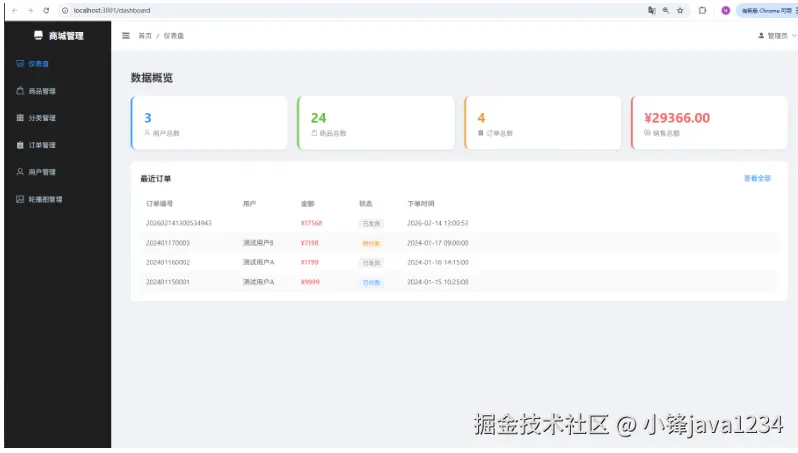Screen dimensions: 798x453
Task: Collapse sidebar with the hamburger icon
Action: [126, 36]
